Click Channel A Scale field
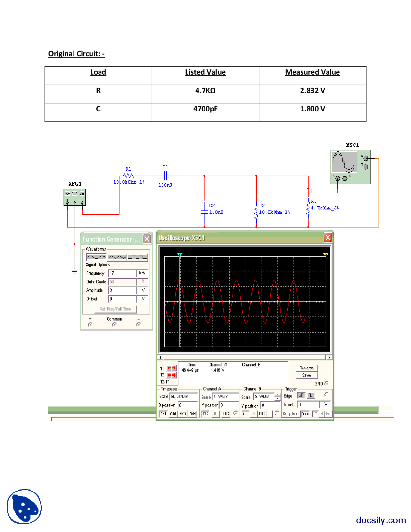This screenshot has height=532, width=411. tap(226, 397)
